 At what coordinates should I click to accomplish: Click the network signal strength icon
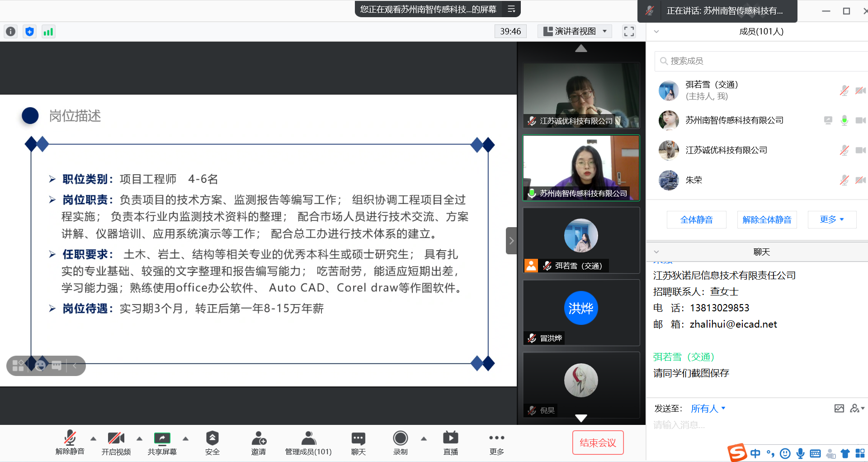pos(48,31)
